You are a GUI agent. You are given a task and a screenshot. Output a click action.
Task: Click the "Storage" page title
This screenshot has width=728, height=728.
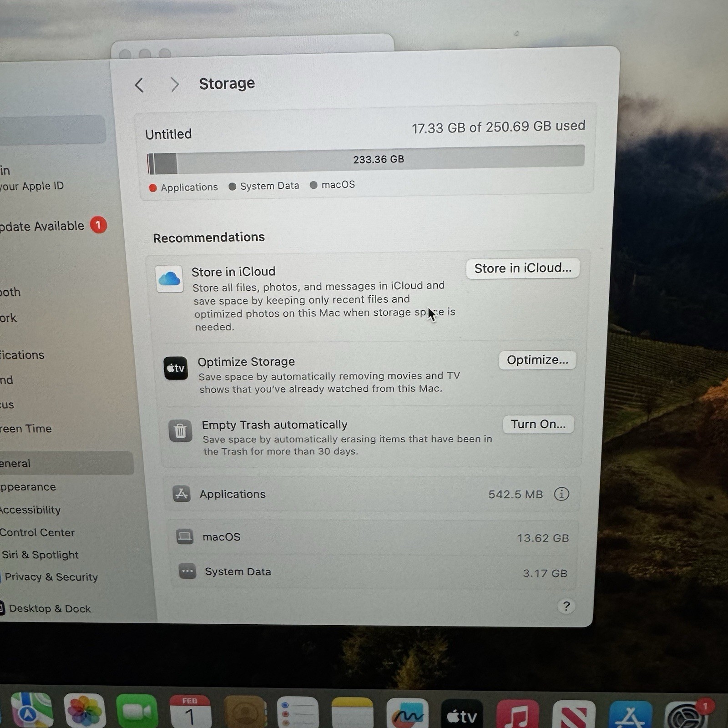(227, 84)
